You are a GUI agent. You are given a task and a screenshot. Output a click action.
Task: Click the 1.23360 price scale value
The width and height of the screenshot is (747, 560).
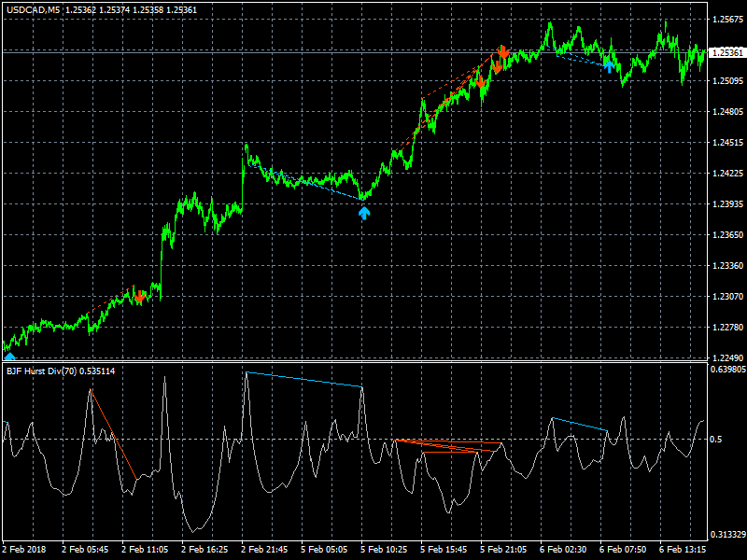pyautogui.click(x=727, y=266)
